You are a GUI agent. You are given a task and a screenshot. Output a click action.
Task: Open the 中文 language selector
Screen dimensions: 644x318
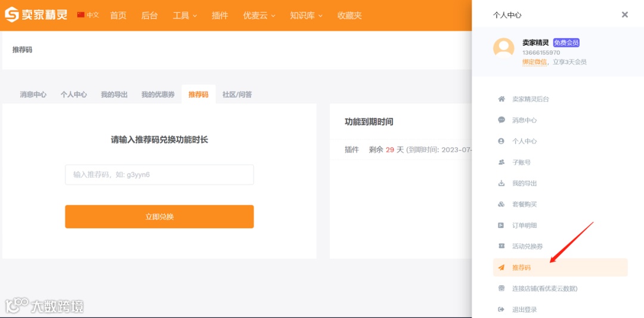coord(88,15)
